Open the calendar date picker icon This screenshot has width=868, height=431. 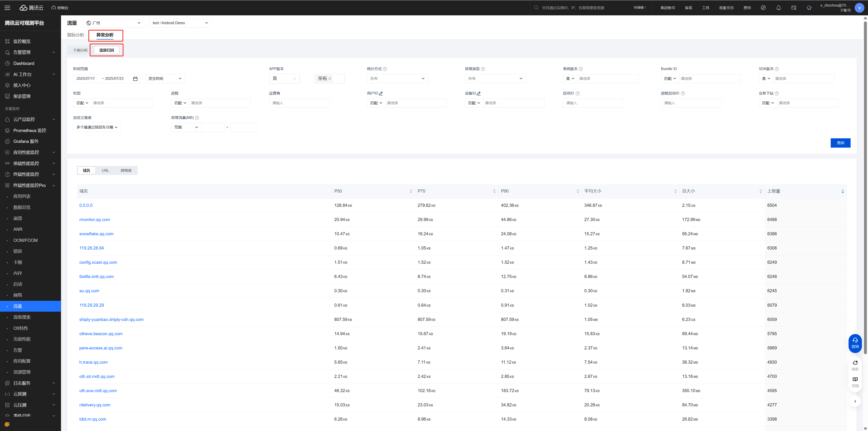(135, 78)
